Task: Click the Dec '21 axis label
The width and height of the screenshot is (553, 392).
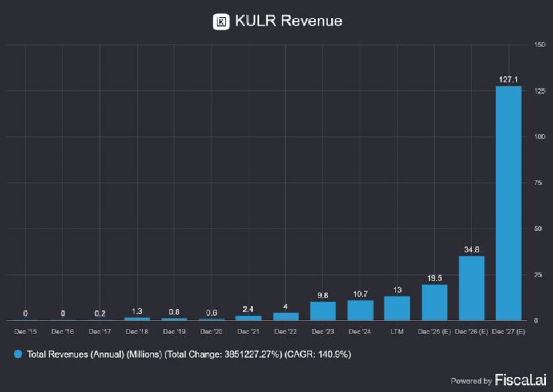Action: (x=249, y=332)
